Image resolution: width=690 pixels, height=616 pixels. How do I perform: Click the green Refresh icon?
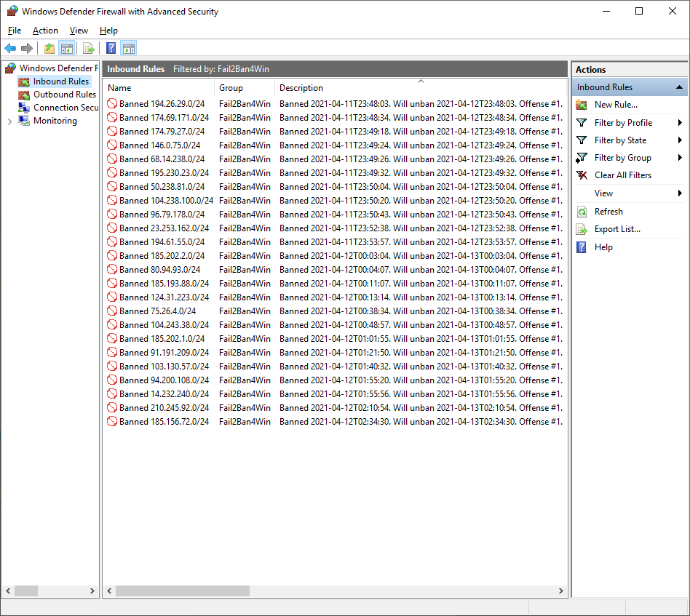582,212
